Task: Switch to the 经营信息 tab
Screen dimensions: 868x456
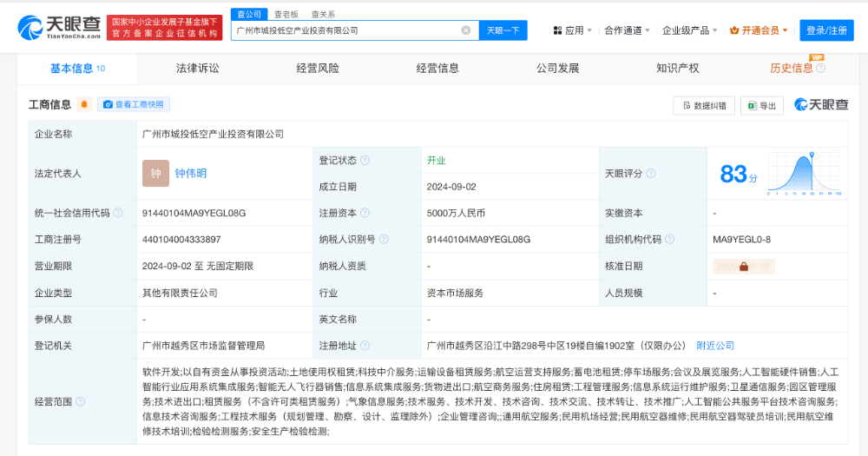Action: (x=437, y=68)
